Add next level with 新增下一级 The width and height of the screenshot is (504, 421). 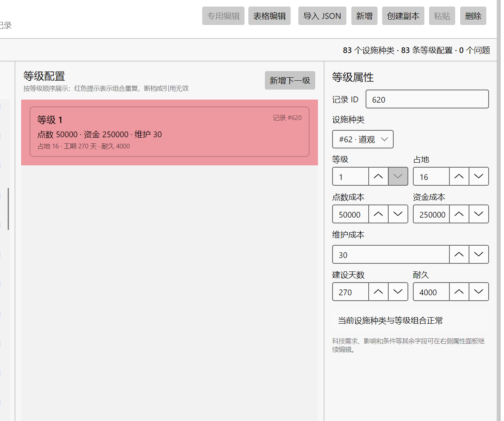click(x=290, y=80)
